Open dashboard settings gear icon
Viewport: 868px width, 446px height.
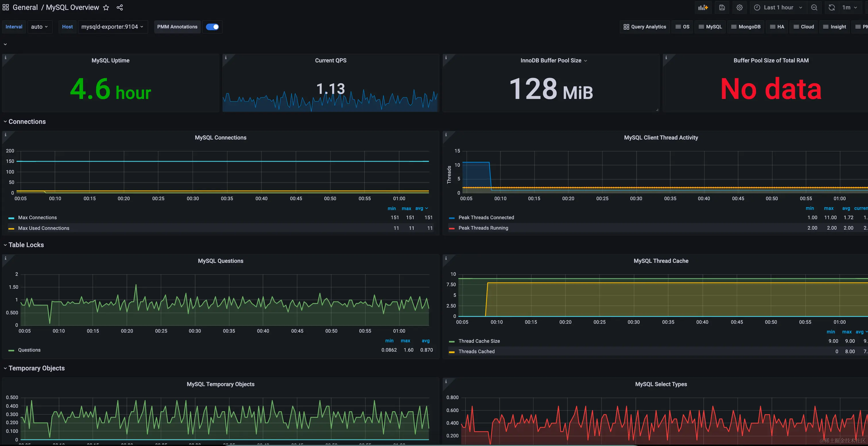pos(739,7)
